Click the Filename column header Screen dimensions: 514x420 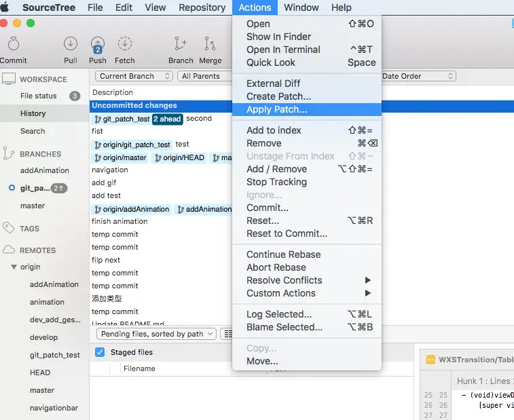coord(139,368)
